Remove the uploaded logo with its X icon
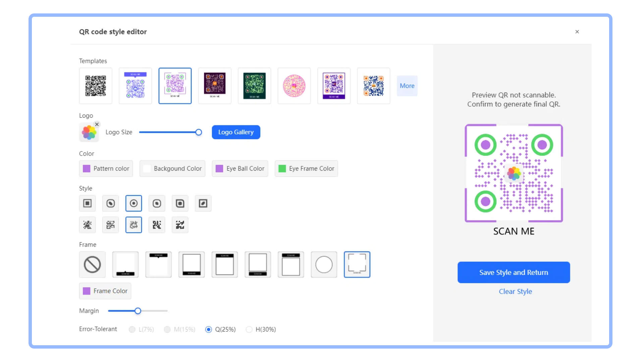The width and height of the screenshot is (644, 362). pos(97,124)
